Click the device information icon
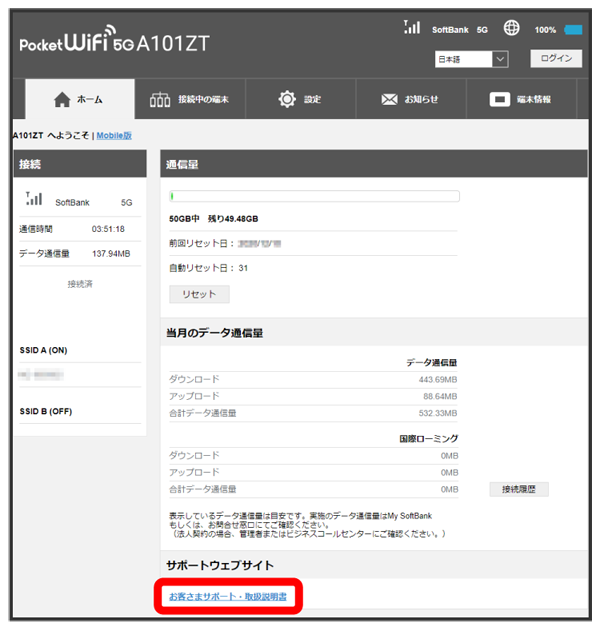Image resolution: width=600 pixels, height=627 pixels. (x=500, y=100)
